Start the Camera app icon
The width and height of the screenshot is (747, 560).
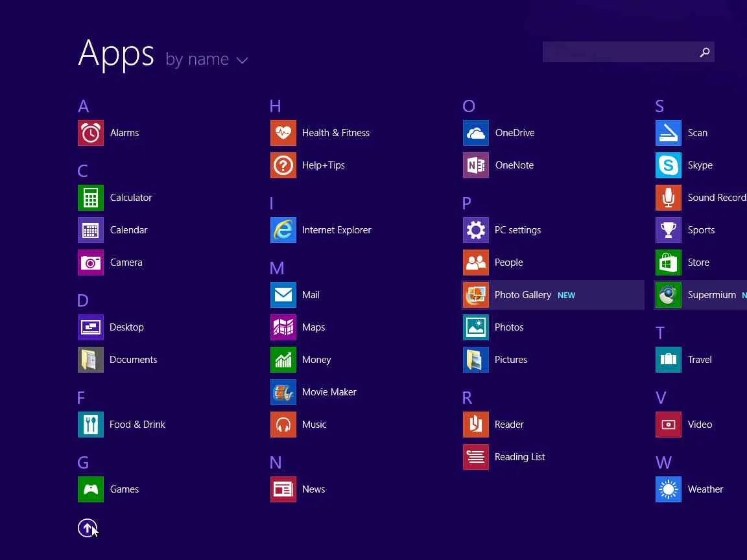pyautogui.click(x=91, y=262)
